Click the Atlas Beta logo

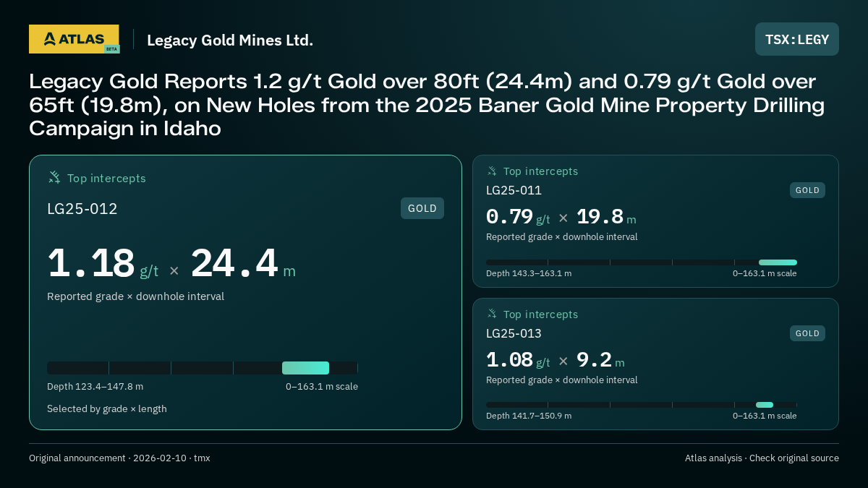pos(74,39)
